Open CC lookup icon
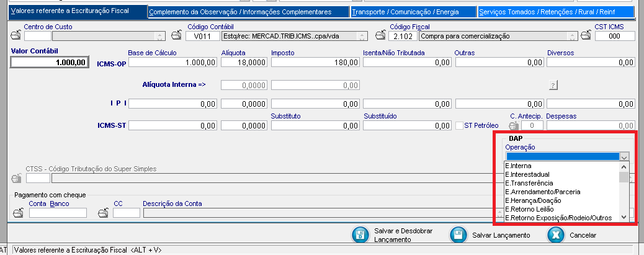Viewport: 644px width, 255px height. coord(103,213)
